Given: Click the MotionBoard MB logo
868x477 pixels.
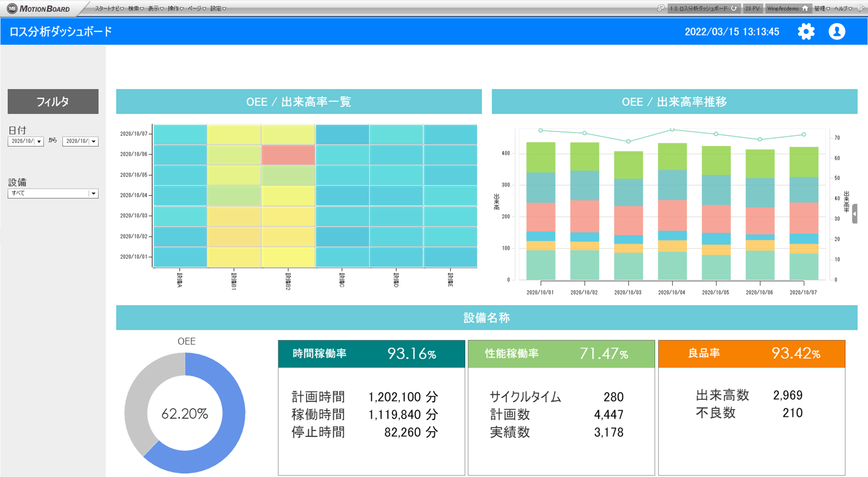Looking at the screenshot, I should point(12,8).
